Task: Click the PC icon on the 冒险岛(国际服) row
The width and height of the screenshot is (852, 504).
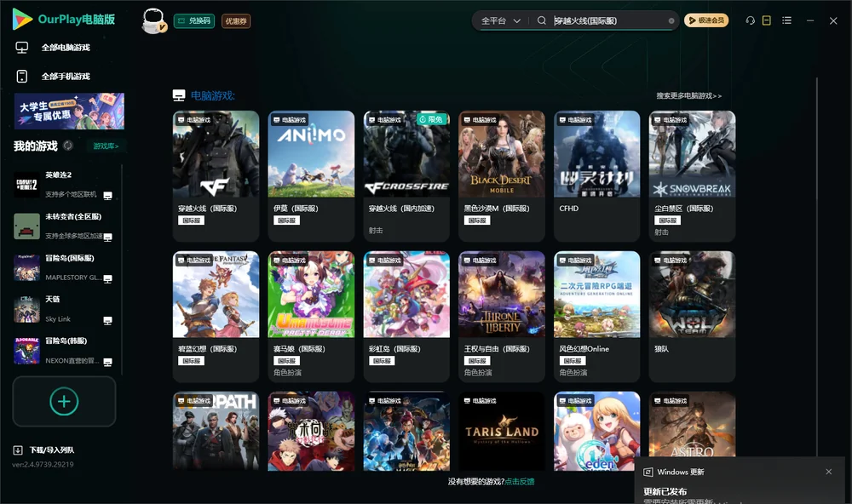Action: (107, 278)
